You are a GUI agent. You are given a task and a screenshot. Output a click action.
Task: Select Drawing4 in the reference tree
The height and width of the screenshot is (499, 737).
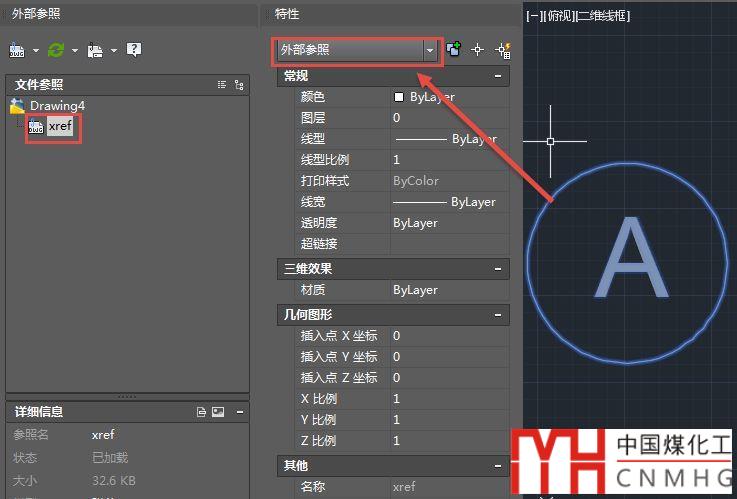57,106
